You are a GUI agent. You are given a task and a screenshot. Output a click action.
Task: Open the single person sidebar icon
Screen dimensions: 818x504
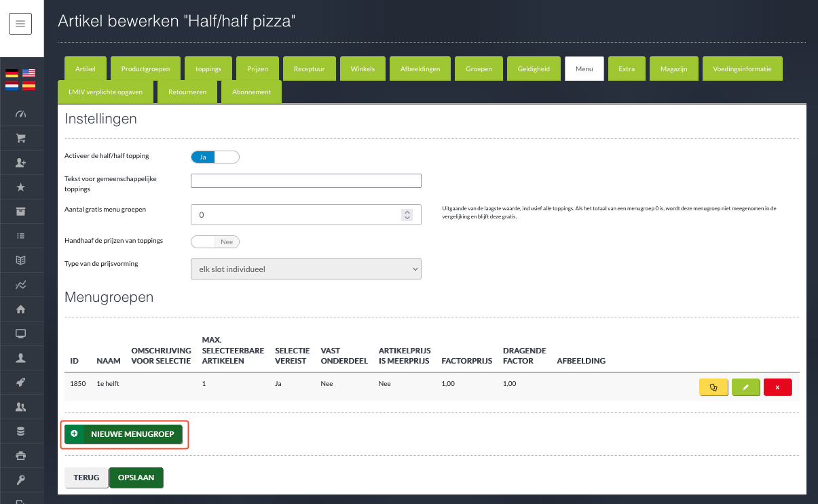[x=20, y=357]
